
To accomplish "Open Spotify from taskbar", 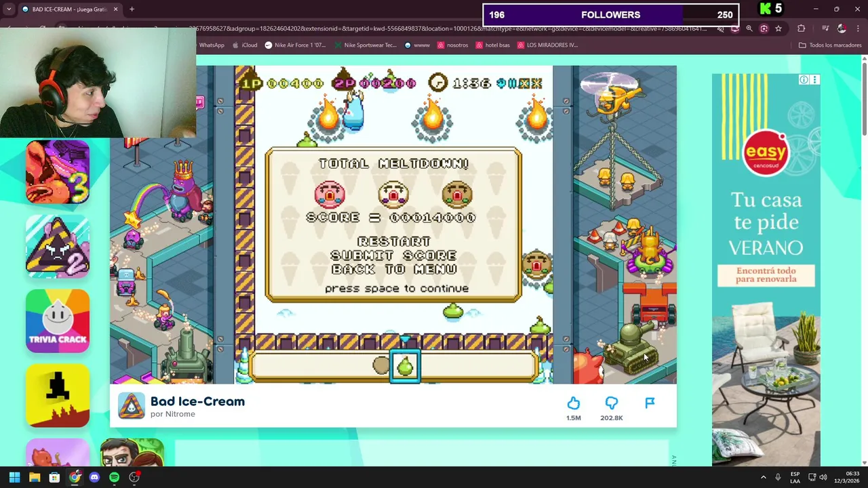I will pos(114,477).
